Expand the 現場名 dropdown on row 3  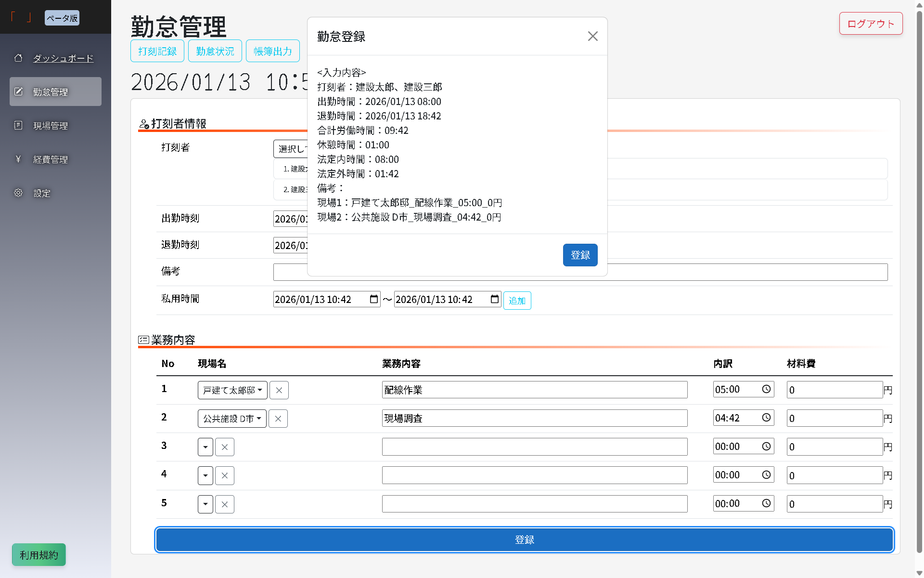click(205, 447)
